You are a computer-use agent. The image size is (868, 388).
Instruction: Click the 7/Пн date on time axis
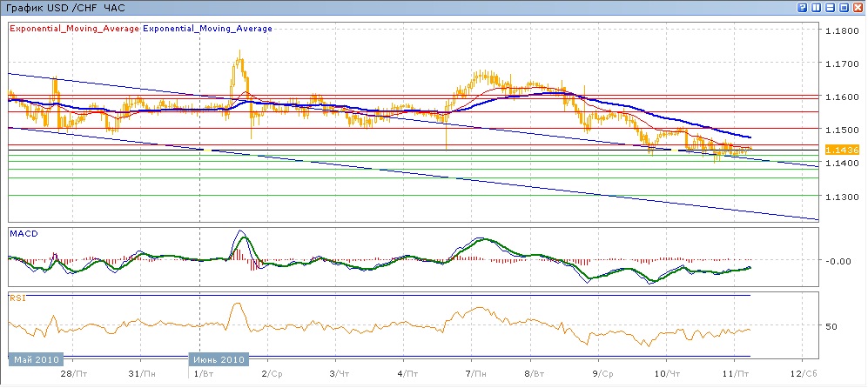[x=475, y=373]
